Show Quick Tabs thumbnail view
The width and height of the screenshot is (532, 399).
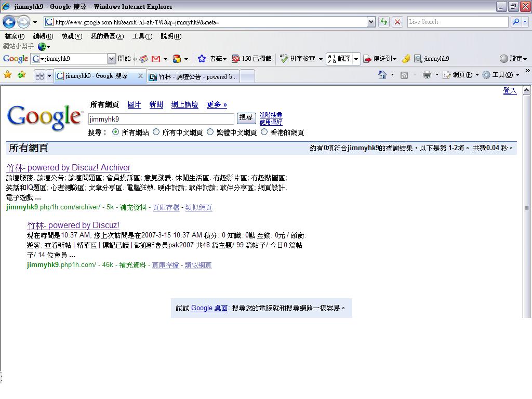point(39,76)
